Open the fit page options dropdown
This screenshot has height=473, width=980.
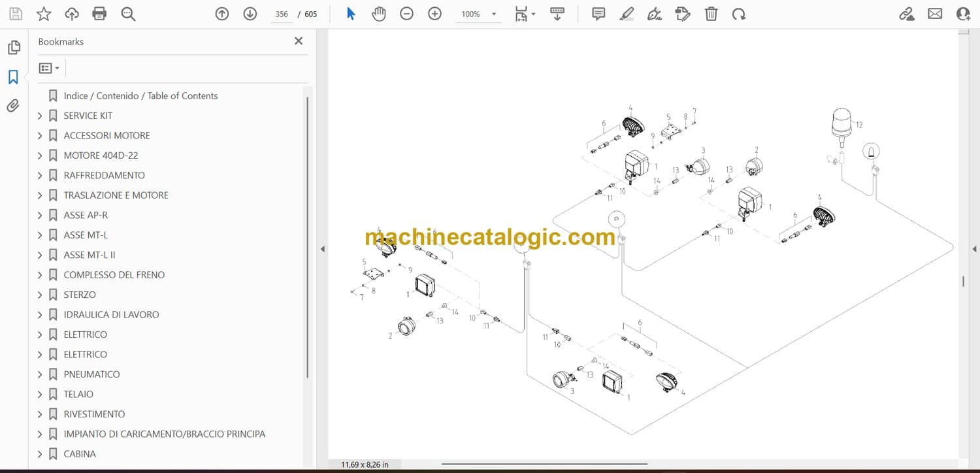[525, 14]
